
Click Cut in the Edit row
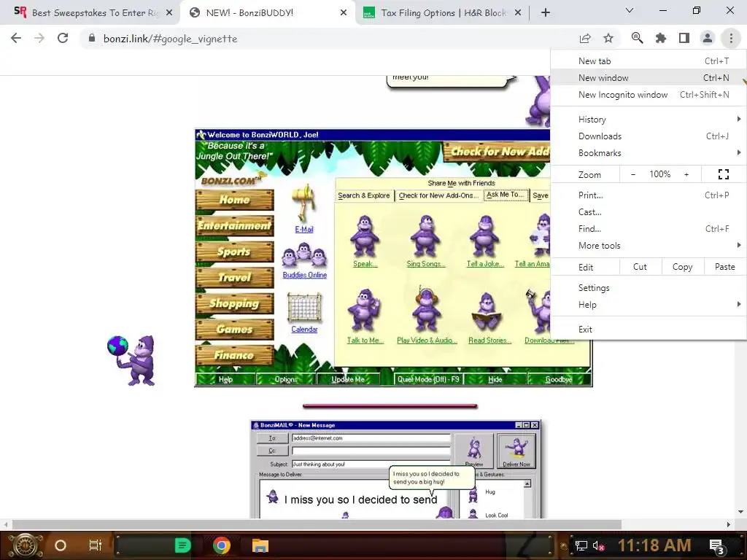click(x=640, y=267)
